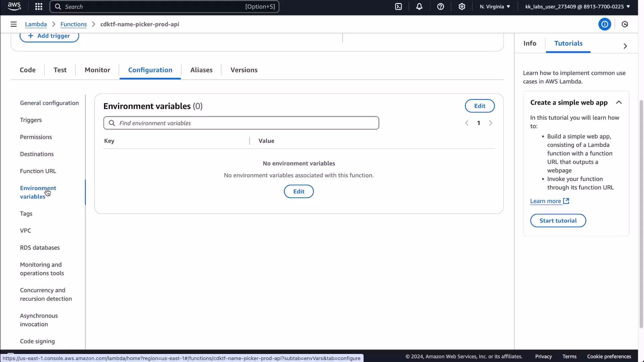Switch to the Test tab
The image size is (644, 362).
60,70
